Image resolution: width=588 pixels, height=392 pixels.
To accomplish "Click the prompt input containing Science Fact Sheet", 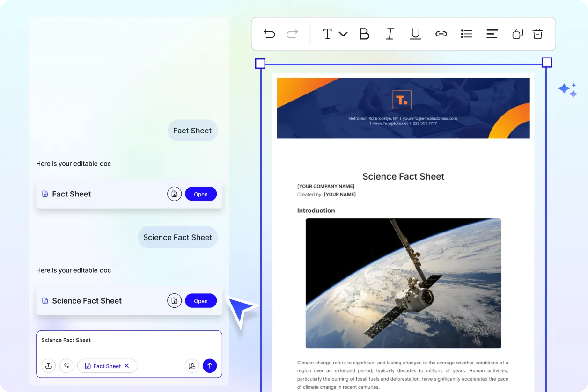I will click(129, 354).
